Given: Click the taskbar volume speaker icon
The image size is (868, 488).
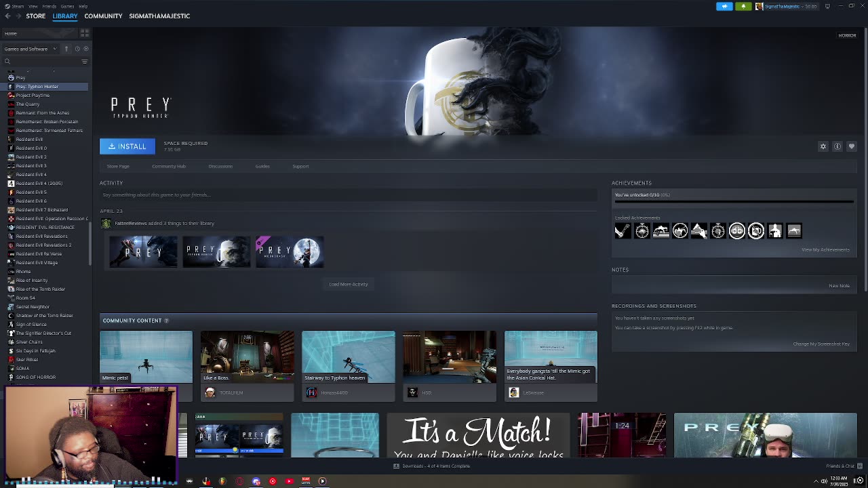Looking at the screenshot, I should coord(824,481).
